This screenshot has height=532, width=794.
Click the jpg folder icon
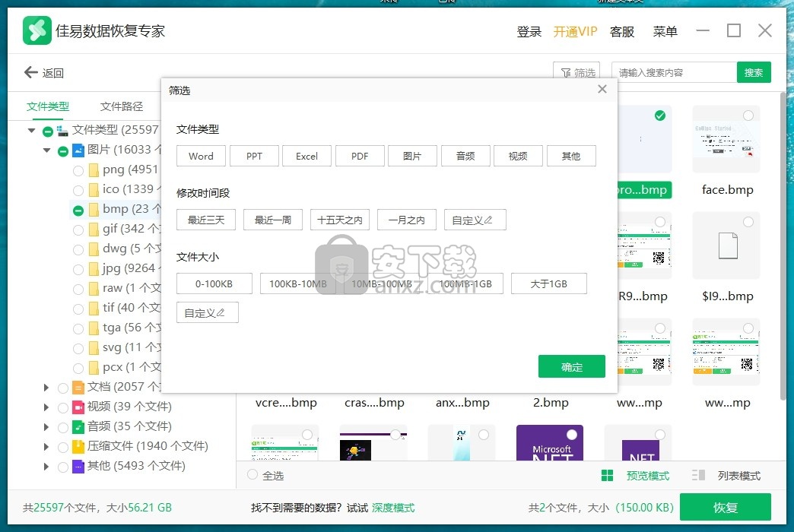coord(94,268)
